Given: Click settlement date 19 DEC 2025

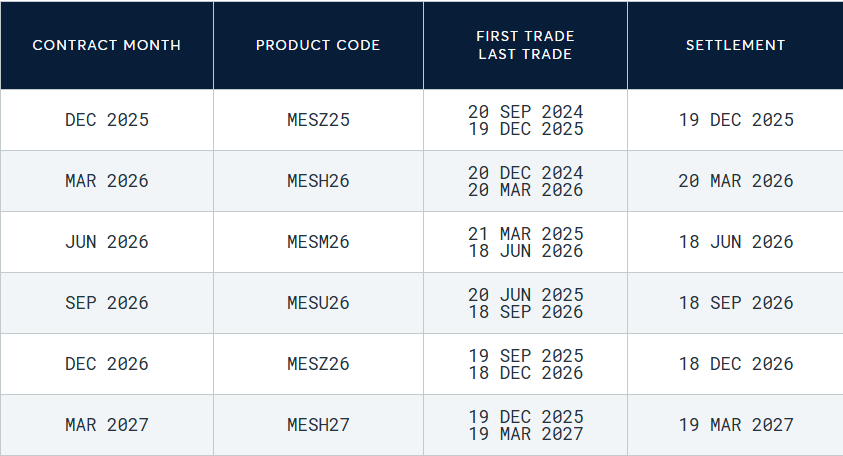Looking at the screenshot, I should [735, 120].
